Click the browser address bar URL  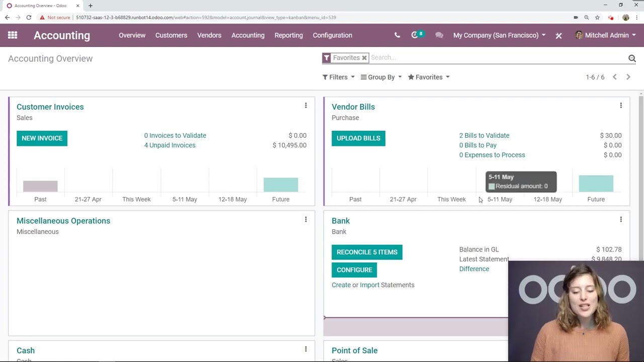206,17
